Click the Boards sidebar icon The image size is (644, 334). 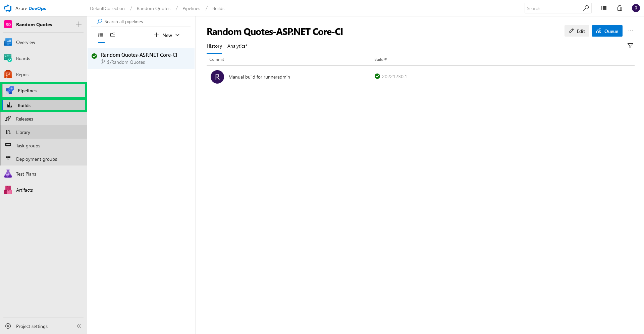click(x=8, y=58)
